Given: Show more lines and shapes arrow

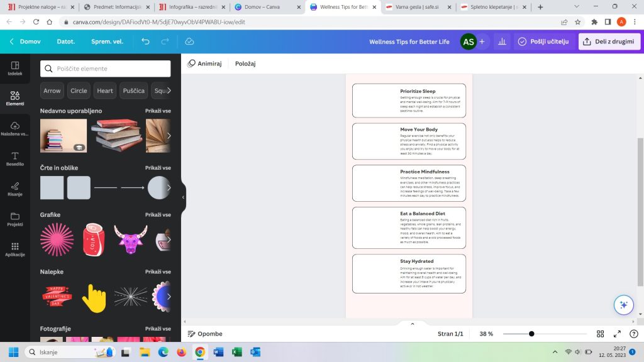Looking at the screenshot, I should [169, 187].
